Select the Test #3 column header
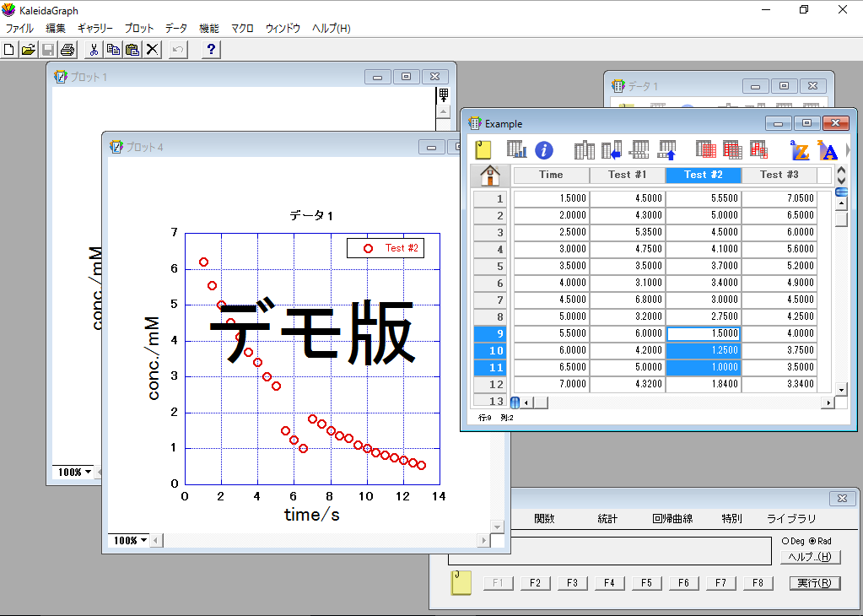Viewport: 863px width, 616px height. (779, 175)
